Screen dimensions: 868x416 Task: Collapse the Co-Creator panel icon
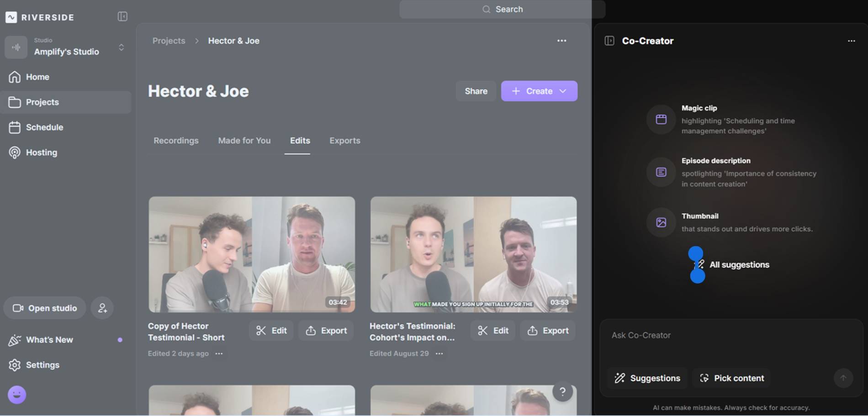tap(609, 41)
